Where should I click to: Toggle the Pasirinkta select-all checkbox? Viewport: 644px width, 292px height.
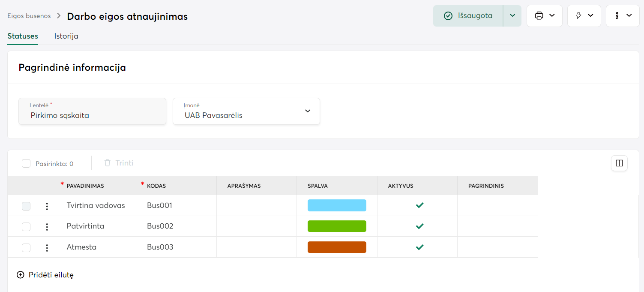[26, 163]
